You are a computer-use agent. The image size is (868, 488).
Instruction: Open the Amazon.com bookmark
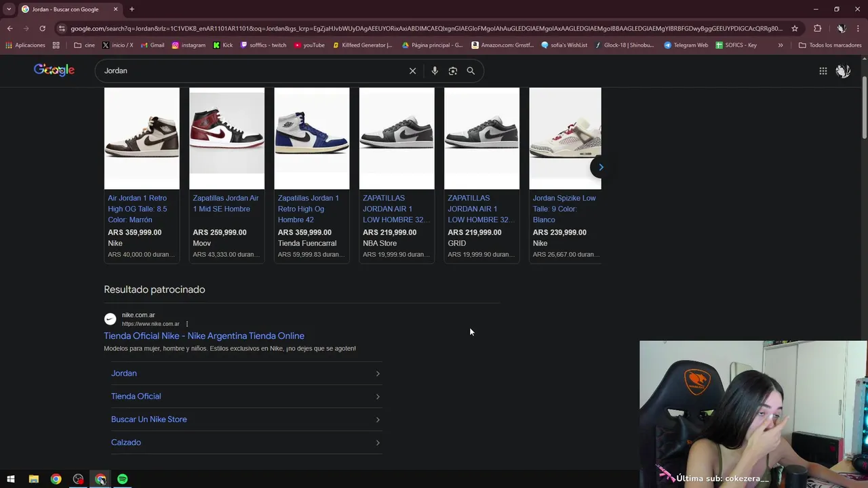click(x=502, y=45)
